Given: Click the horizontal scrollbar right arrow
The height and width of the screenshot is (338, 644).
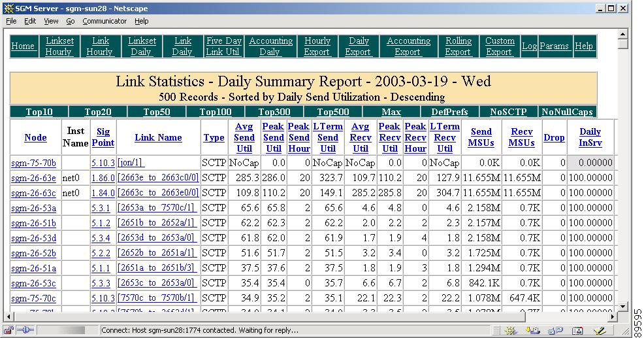Looking at the screenshot, I should 613,317.
